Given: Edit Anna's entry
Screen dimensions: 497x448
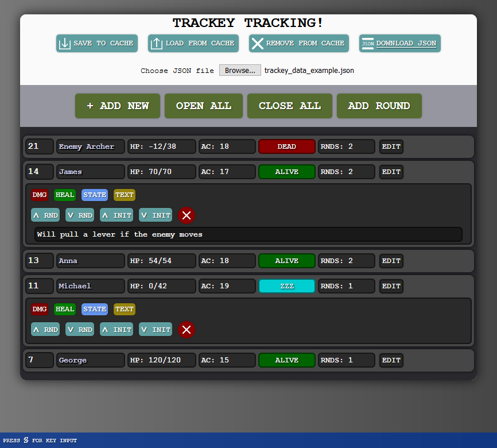Looking at the screenshot, I should pyautogui.click(x=391, y=261).
